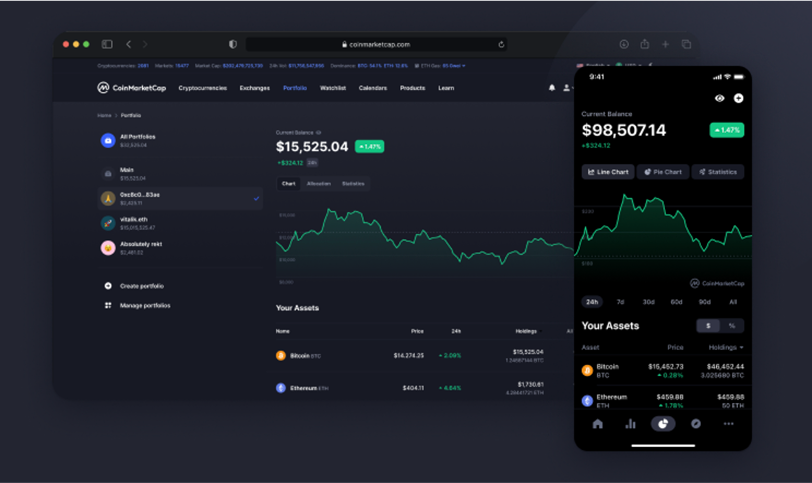Screen dimensions: 812x483
Task: Switch to the Chart tab on website
Action: (288, 183)
